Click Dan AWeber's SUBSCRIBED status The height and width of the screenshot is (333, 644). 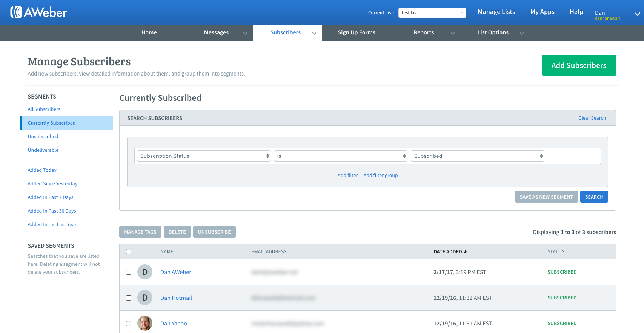[x=562, y=272]
